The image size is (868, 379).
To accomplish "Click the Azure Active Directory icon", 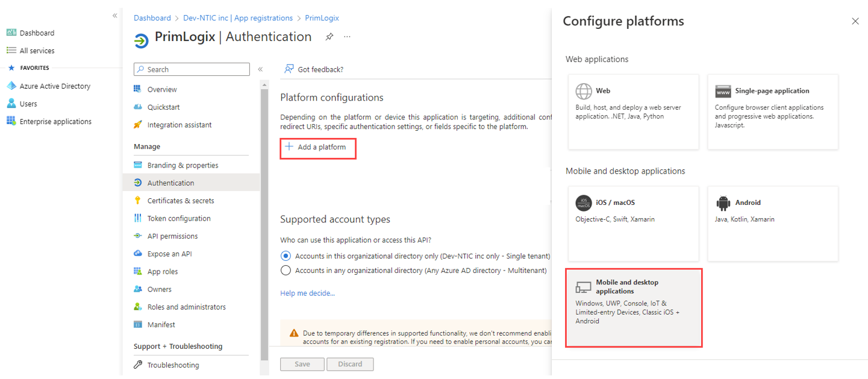I will coord(11,86).
